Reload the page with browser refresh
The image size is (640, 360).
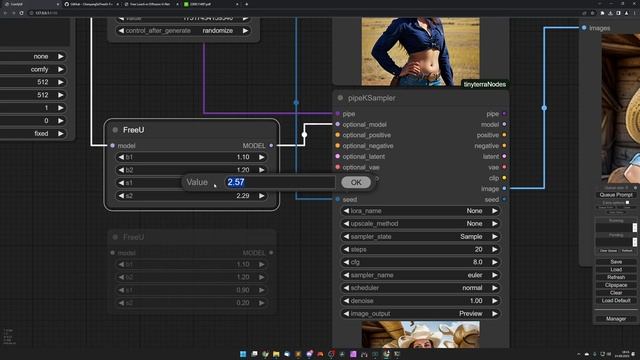[x=21, y=13]
